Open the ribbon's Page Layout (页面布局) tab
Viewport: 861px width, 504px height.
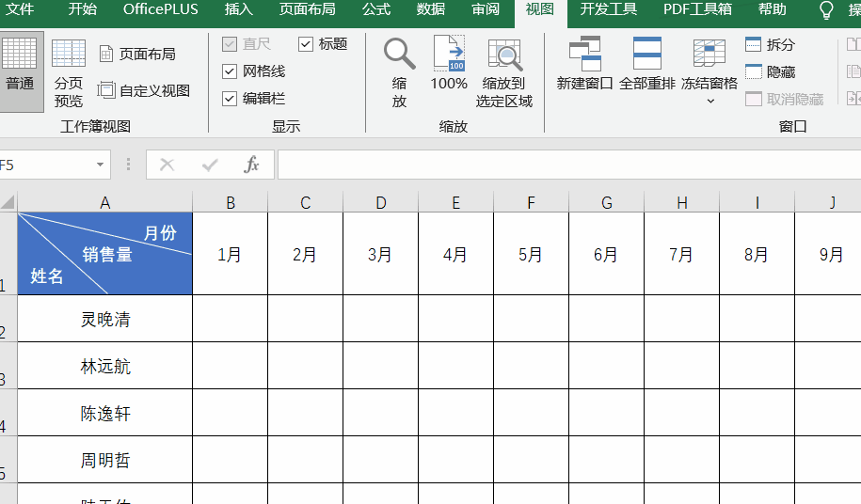[307, 9]
